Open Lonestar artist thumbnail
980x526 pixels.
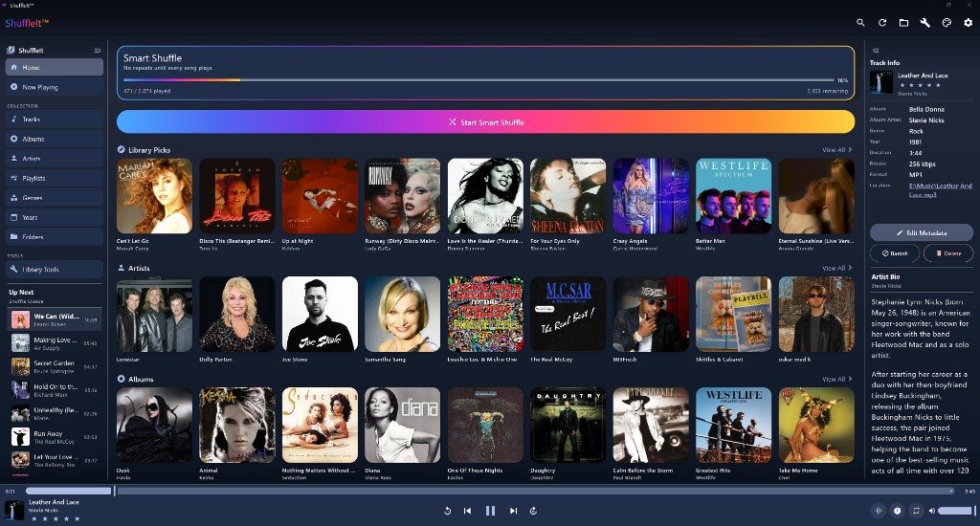(x=154, y=314)
